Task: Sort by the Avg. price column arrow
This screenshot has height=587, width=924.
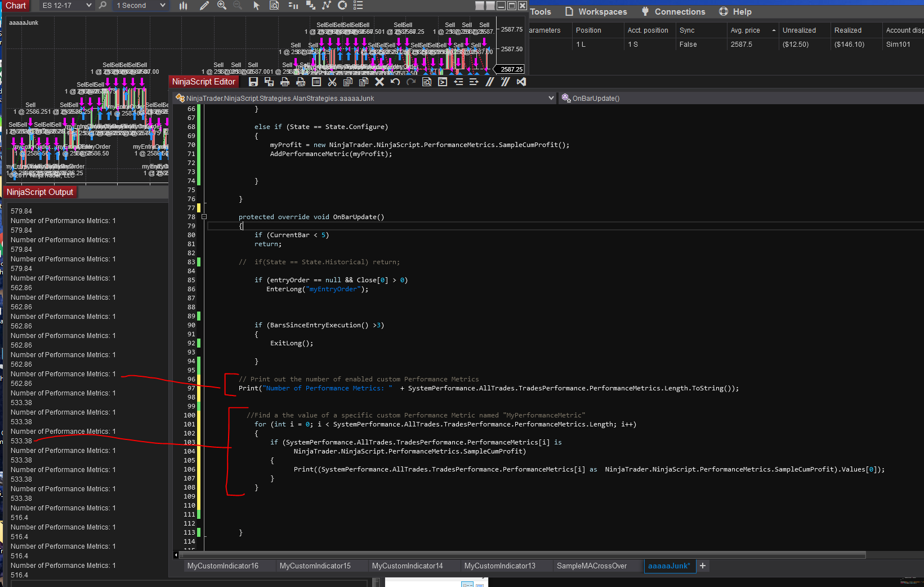Action: pos(774,30)
